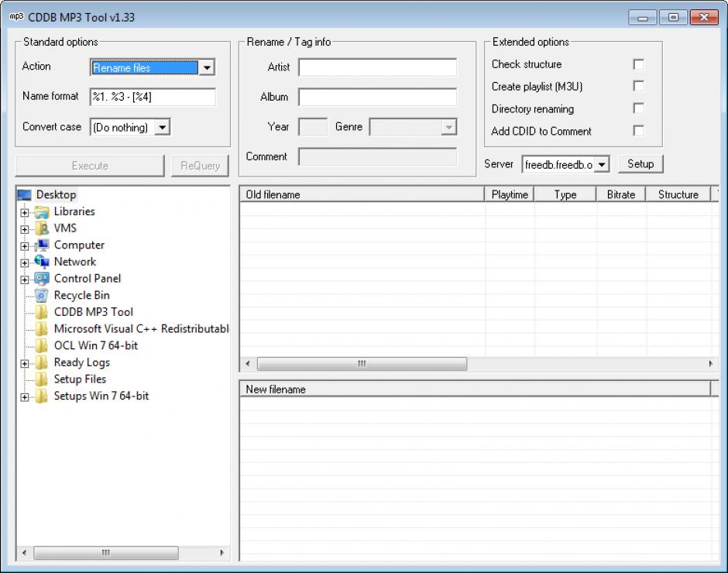
Task: Click the Desktop monitor icon in tree
Action: click(x=24, y=195)
